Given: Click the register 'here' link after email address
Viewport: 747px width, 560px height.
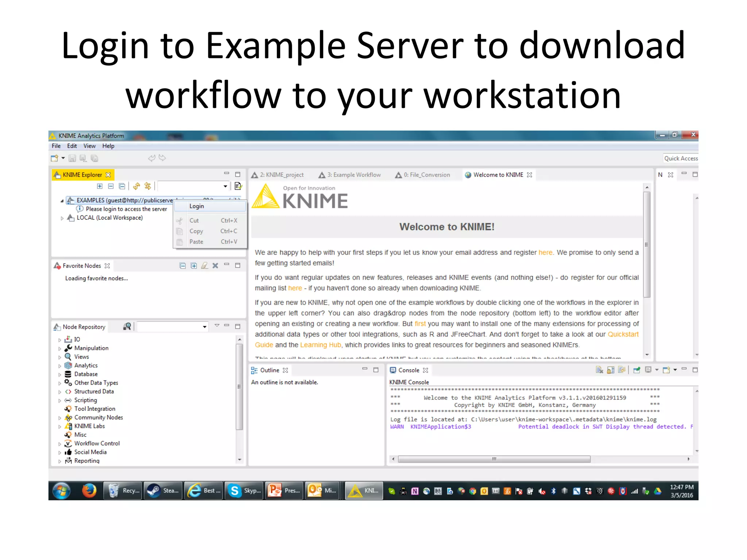Looking at the screenshot, I should pos(545,253).
